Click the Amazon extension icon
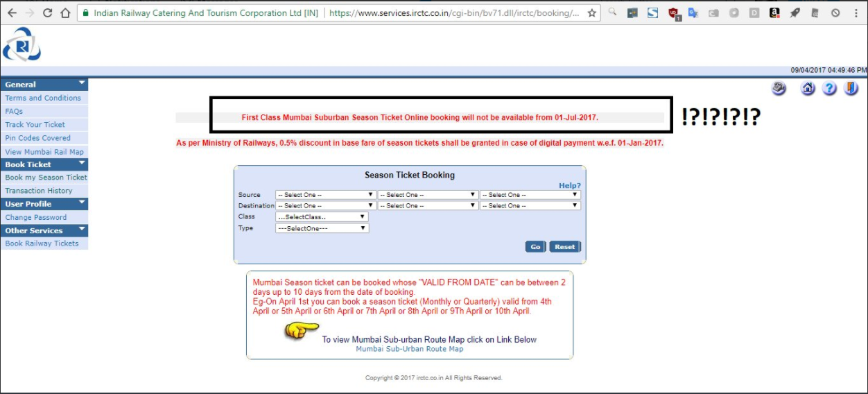Screen dimensions: 868x394 [x=774, y=13]
